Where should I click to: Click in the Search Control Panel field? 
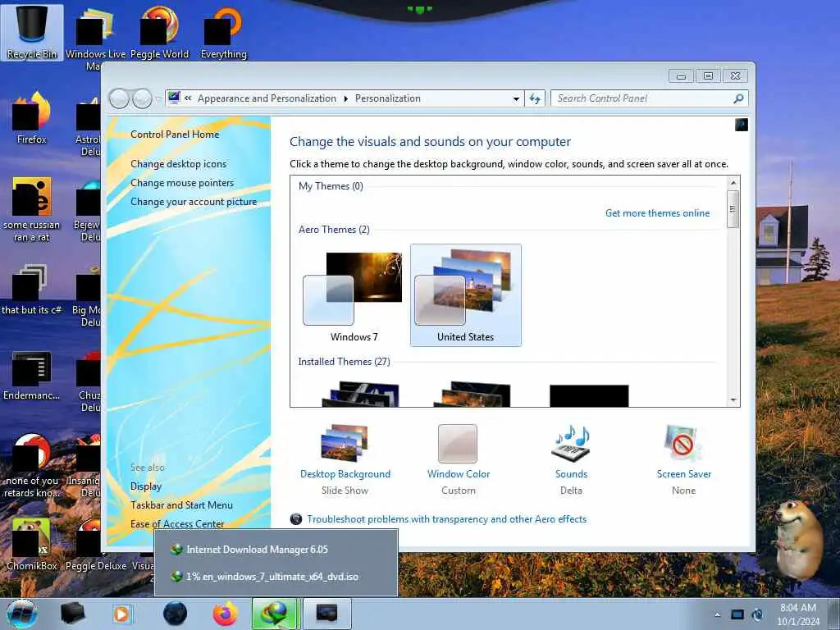643,98
